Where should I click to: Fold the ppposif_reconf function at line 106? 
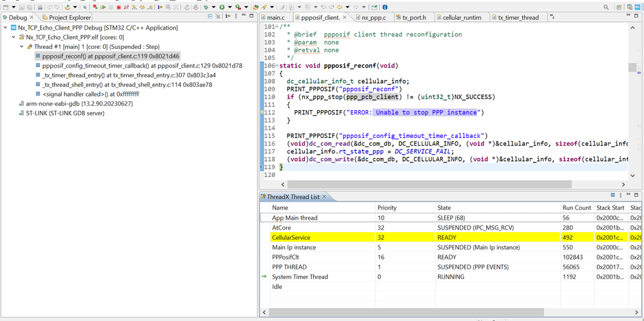coord(277,66)
